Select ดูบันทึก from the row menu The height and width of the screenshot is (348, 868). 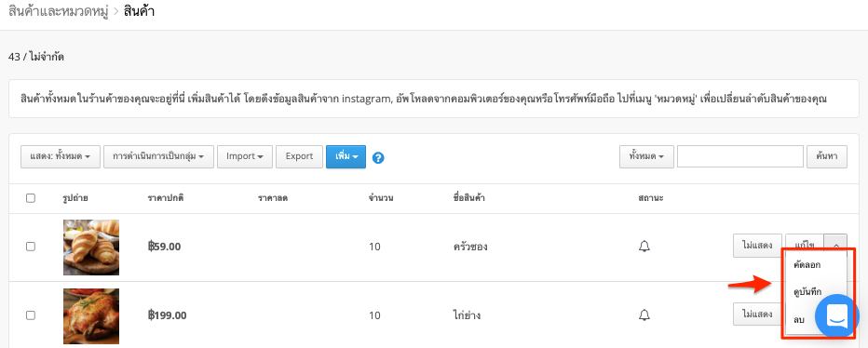(807, 292)
